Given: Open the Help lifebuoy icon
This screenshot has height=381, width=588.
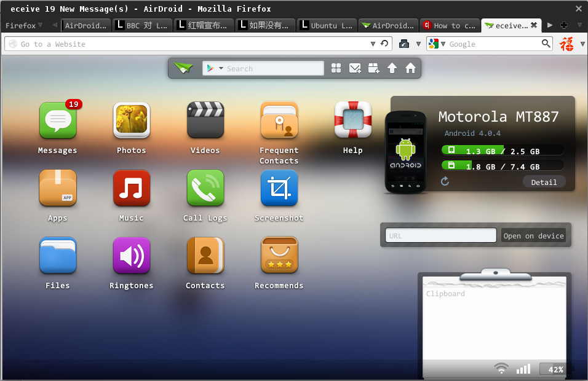Looking at the screenshot, I should pyautogui.click(x=353, y=120).
